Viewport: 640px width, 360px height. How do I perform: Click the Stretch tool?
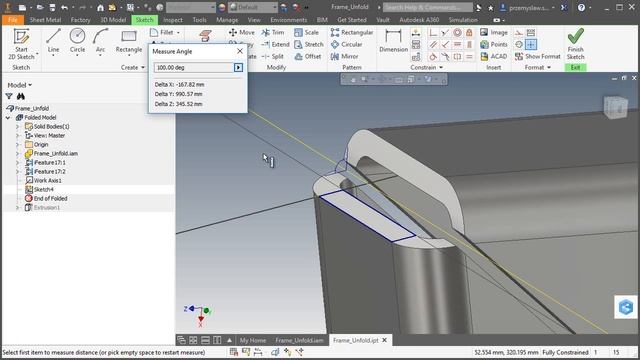(x=309, y=44)
